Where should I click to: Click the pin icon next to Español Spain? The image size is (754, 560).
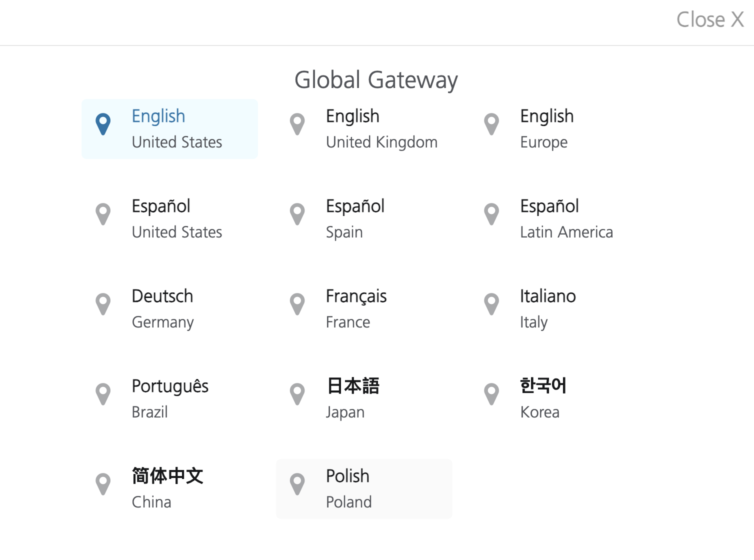click(x=297, y=214)
